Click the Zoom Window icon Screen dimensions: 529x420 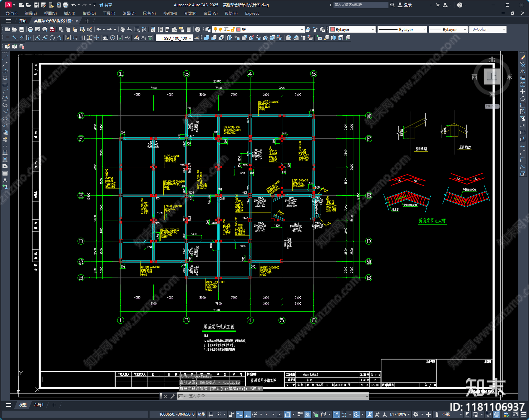[137, 29]
